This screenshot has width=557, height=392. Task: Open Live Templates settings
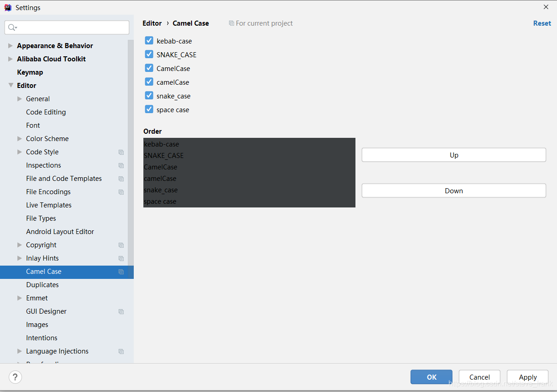(x=49, y=205)
